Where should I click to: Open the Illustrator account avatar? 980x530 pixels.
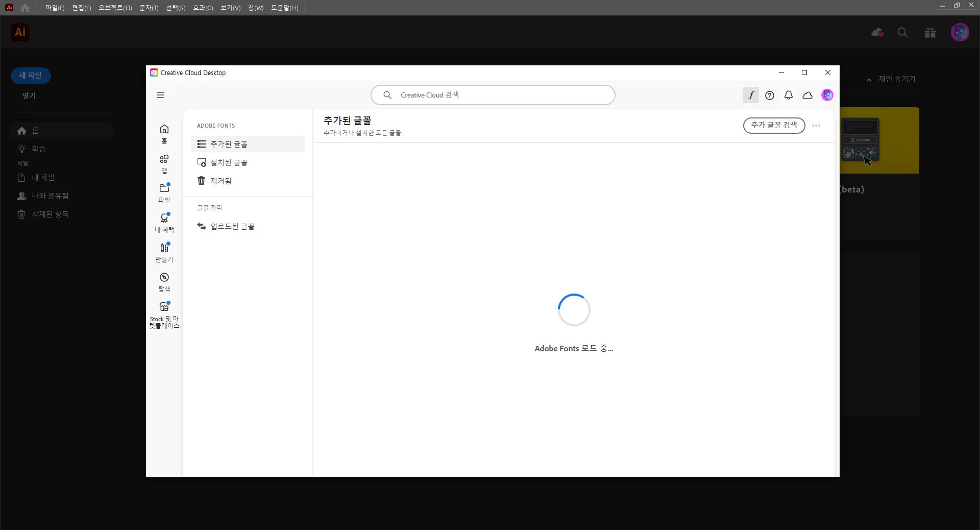tap(960, 32)
